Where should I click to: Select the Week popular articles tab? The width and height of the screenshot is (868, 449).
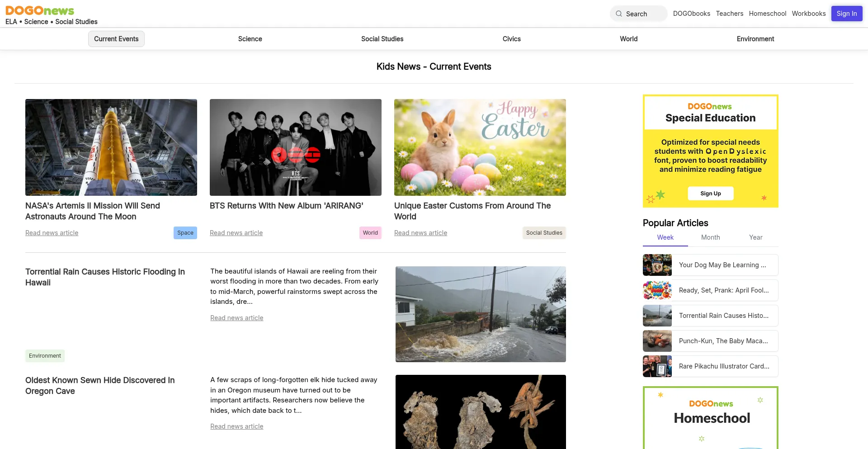pyautogui.click(x=665, y=237)
